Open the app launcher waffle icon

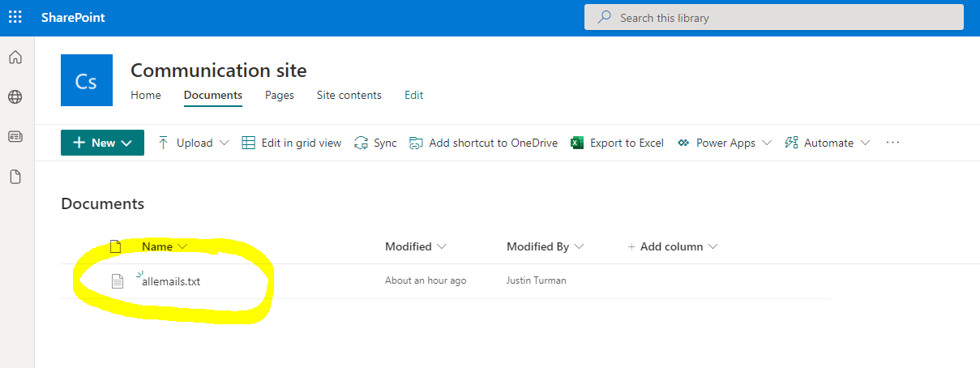pyautogui.click(x=15, y=17)
